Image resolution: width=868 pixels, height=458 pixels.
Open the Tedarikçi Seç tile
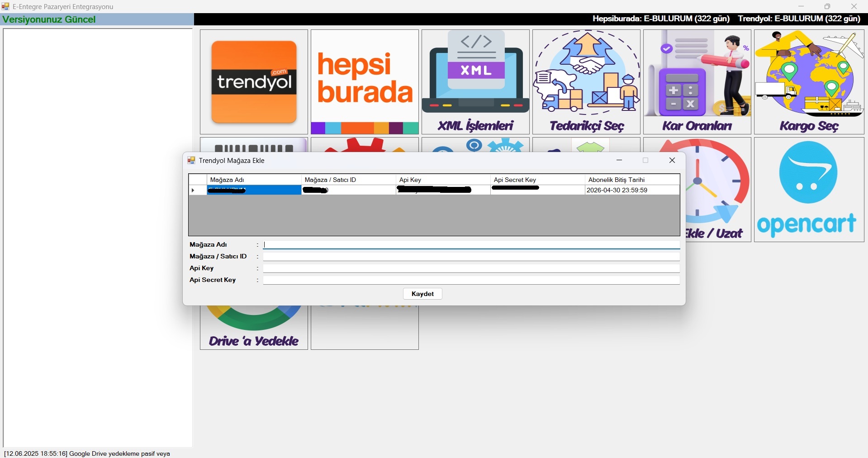[x=586, y=82]
